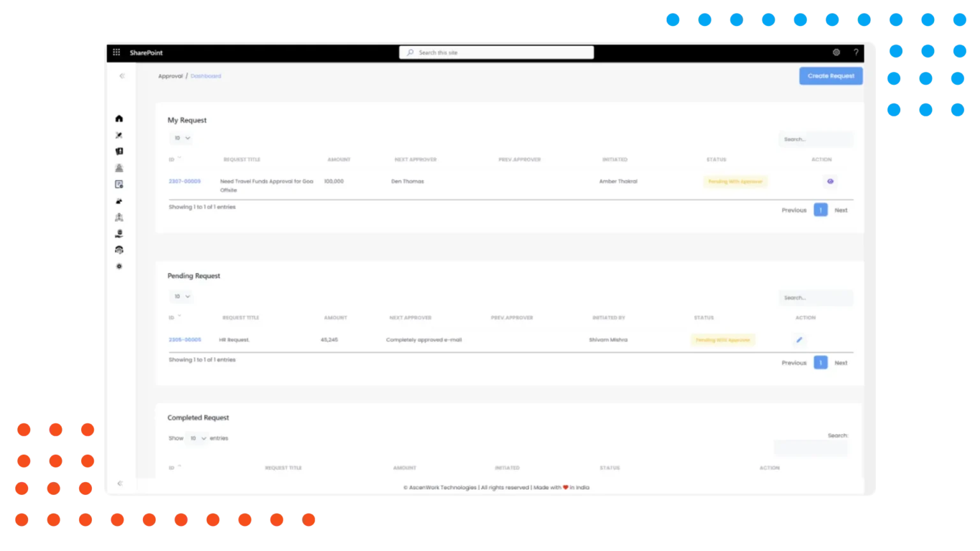Select Dashboard breadcrumb item
This screenshot has height=551, width=980.
[x=205, y=76]
